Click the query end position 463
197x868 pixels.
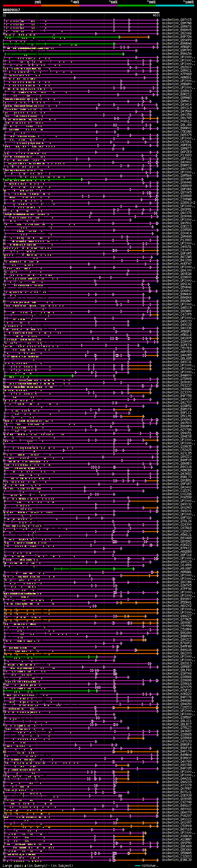click(155, 15)
